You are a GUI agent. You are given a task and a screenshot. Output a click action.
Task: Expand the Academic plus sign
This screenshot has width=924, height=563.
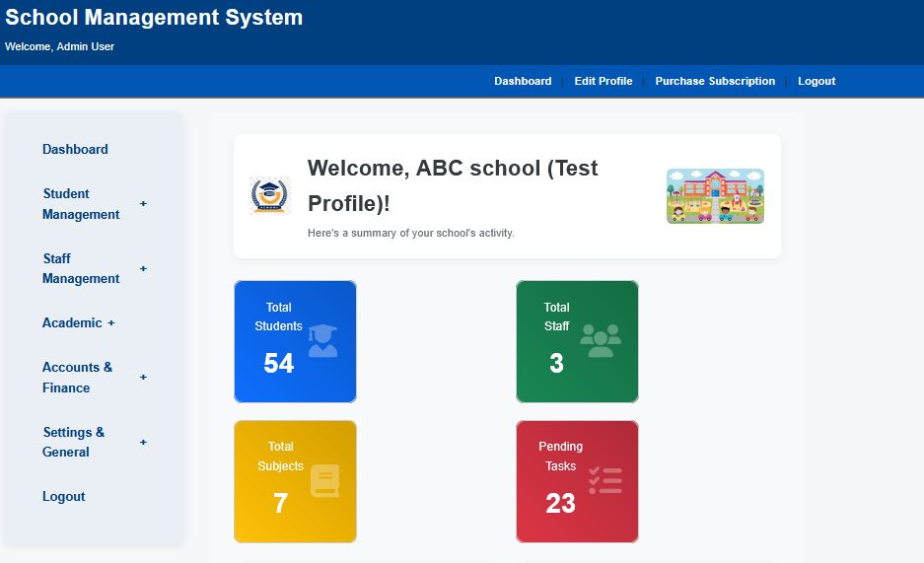(x=111, y=323)
